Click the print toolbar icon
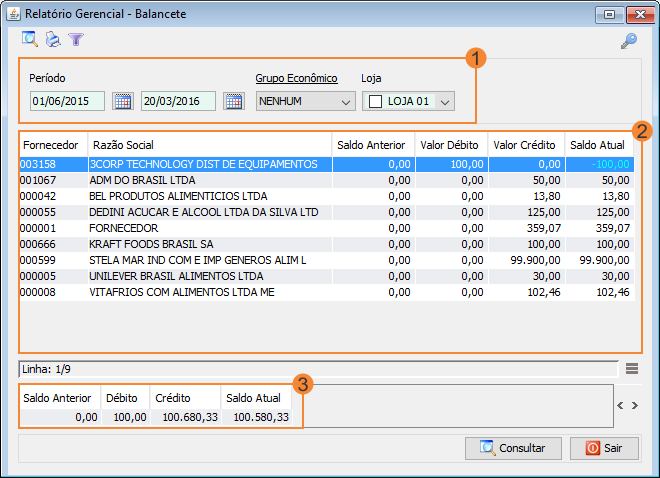This screenshot has height=478, width=660. coord(53,39)
